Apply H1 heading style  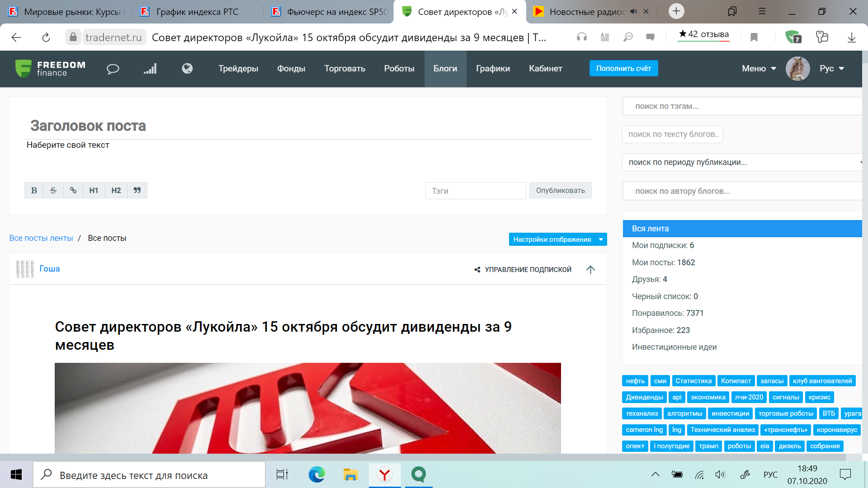(x=94, y=190)
